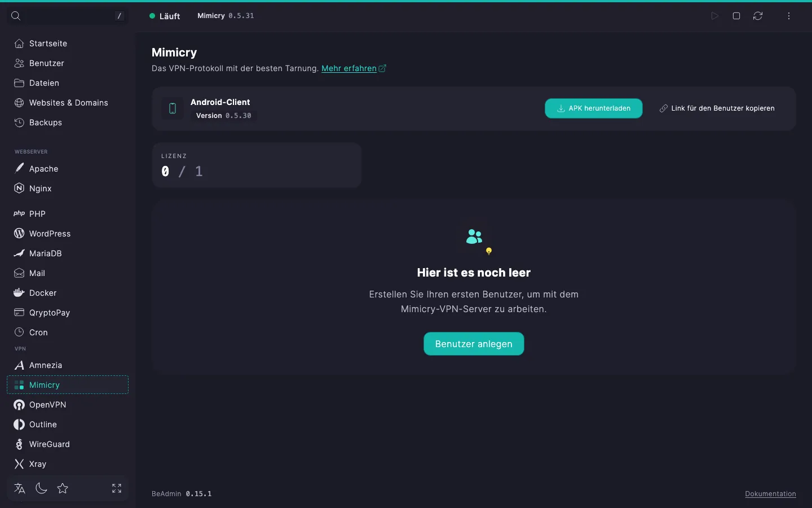Viewport: 812px width, 508px height.
Task: Open the PHP section
Action: (x=68, y=214)
